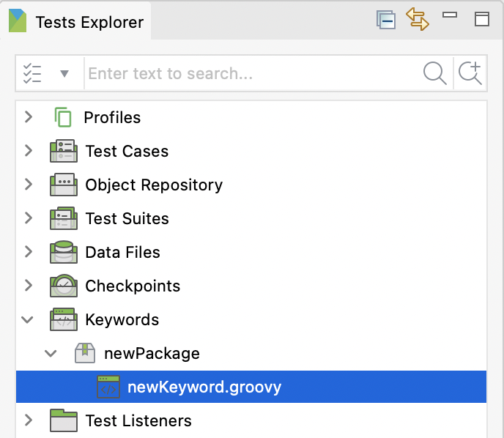This screenshot has width=504, height=438.
Task: Click the Data Files database icon
Action: point(63,252)
